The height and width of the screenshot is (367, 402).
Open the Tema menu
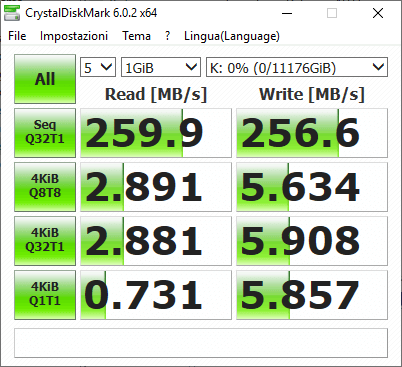click(136, 36)
